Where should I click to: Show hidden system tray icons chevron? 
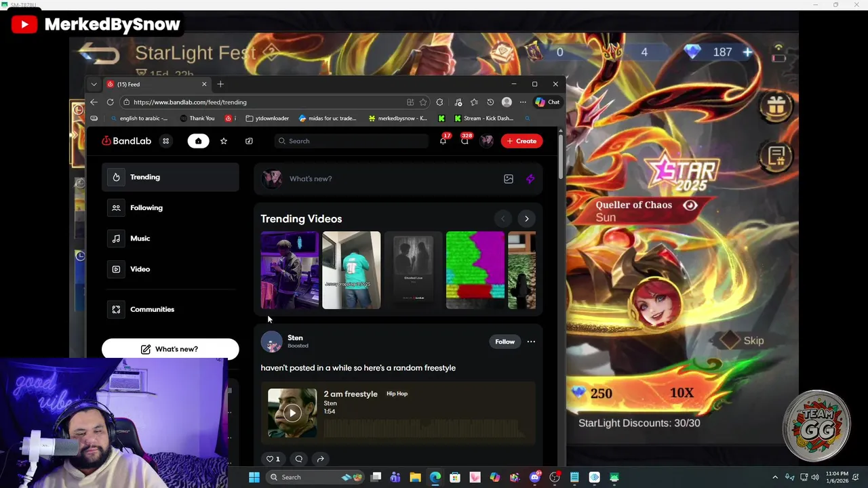(x=775, y=477)
